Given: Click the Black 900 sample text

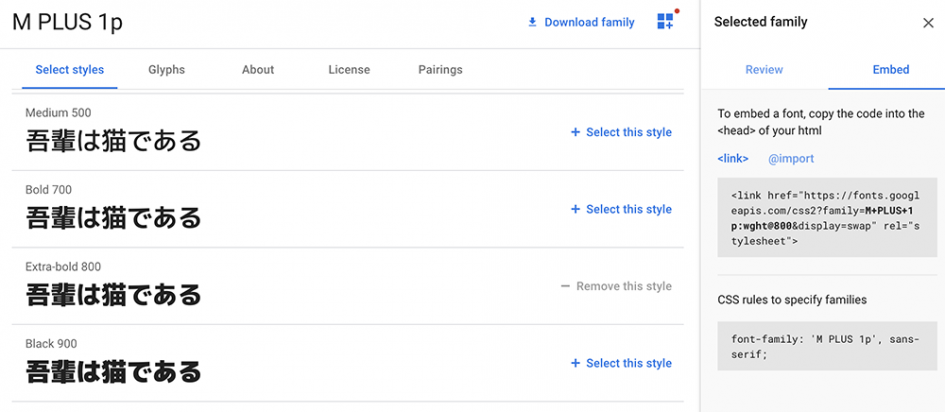Looking at the screenshot, I should tap(113, 372).
